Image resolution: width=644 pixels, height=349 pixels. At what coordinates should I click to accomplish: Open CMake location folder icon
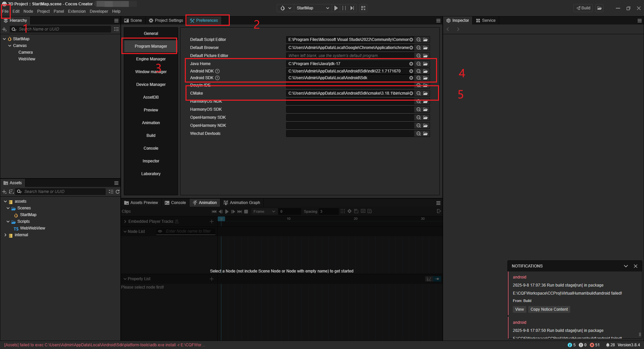coord(425,93)
